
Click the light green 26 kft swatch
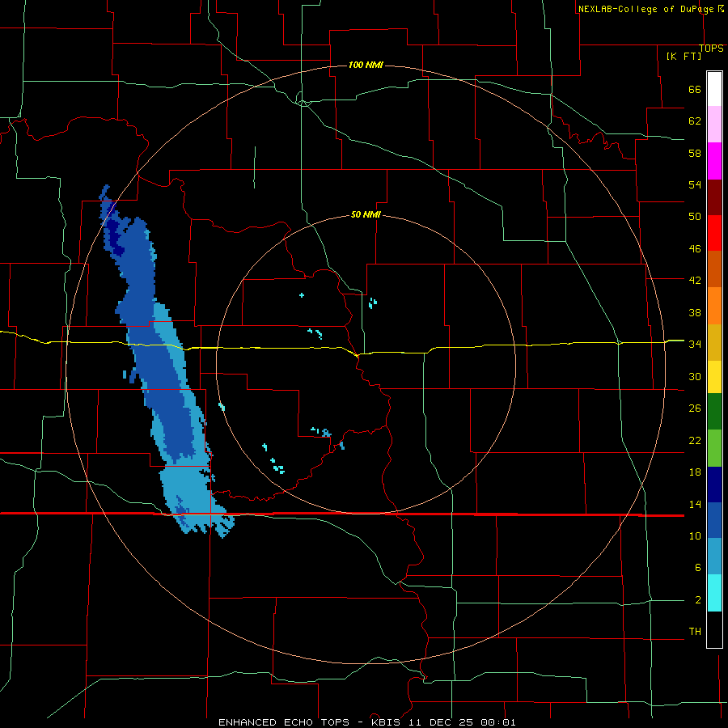pyautogui.click(x=714, y=448)
